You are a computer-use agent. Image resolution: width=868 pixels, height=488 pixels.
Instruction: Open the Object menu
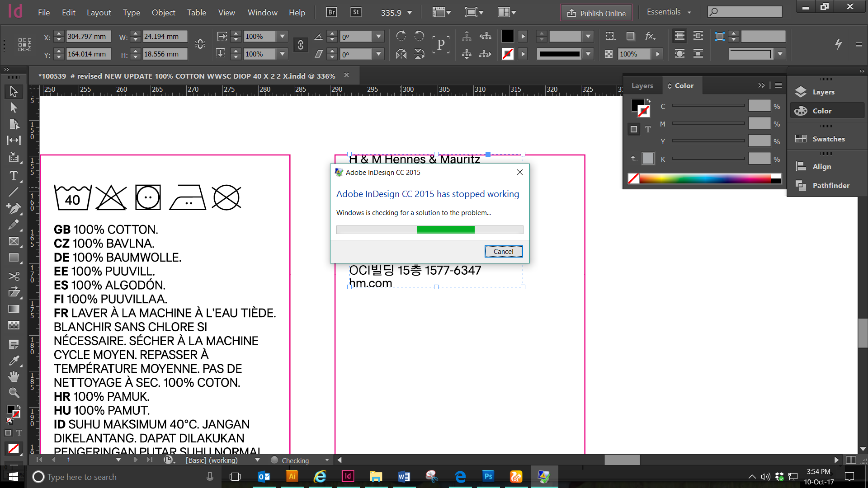click(163, 13)
